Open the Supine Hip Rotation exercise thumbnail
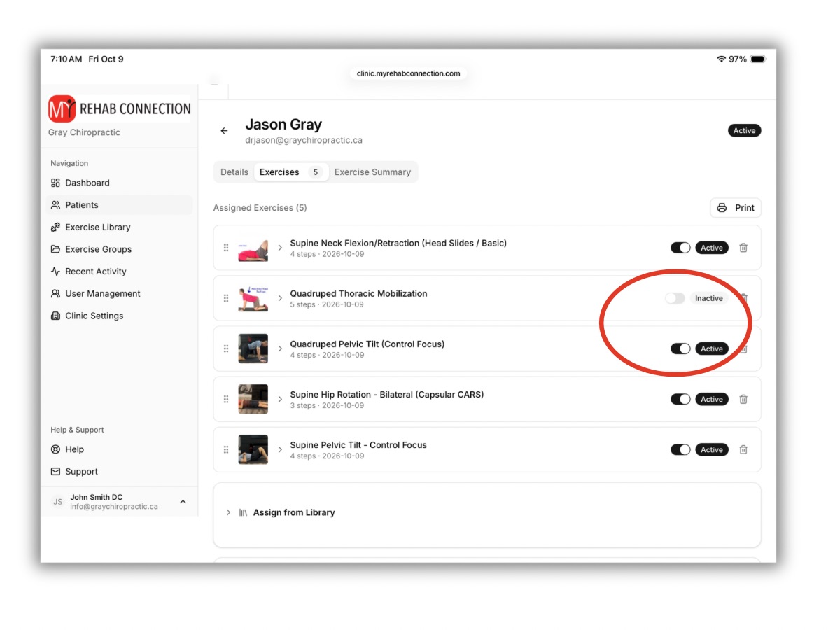The image size is (840, 630). (253, 399)
